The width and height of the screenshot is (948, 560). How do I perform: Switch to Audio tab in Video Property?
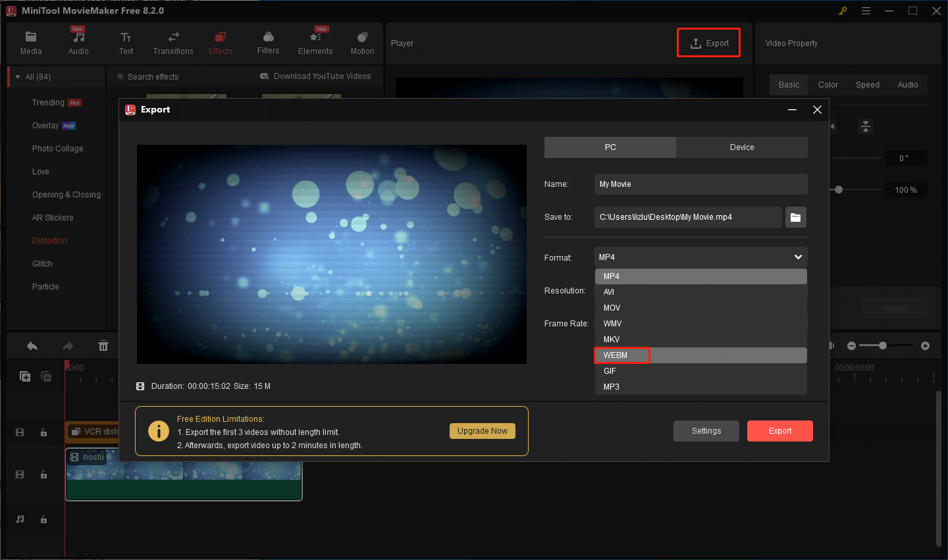point(908,85)
